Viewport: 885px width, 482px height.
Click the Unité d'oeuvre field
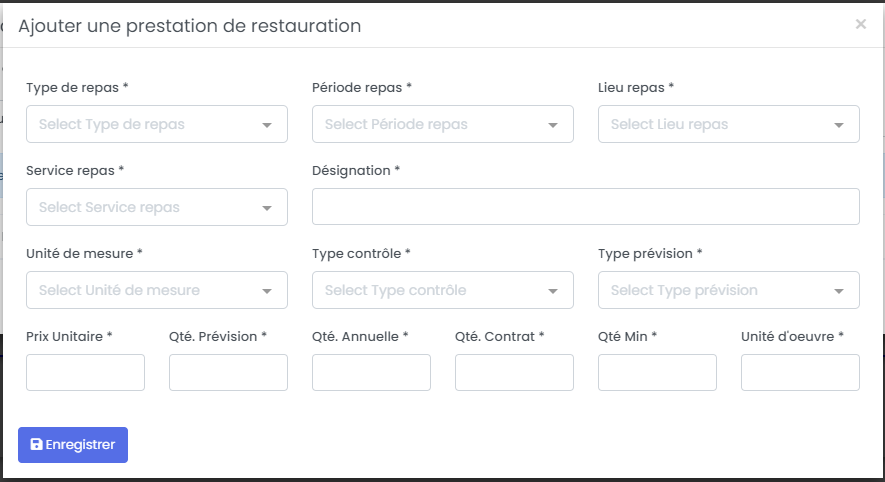click(x=800, y=373)
